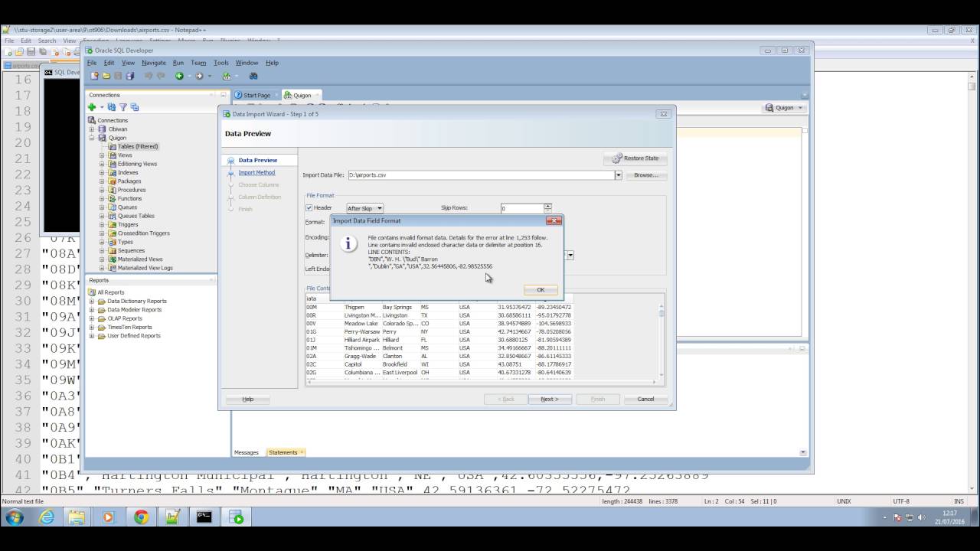Close the Import Data Field Format dialog with X
980x551 pixels.
(x=554, y=220)
